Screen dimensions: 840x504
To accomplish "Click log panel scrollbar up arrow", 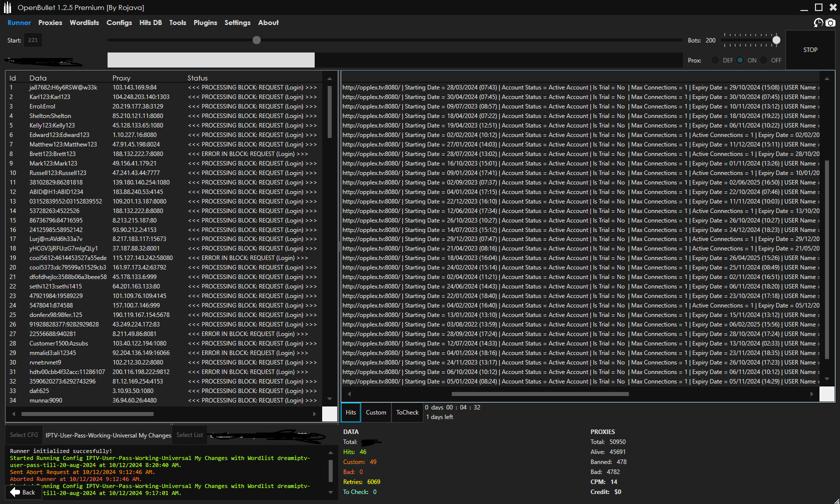I will [330, 452].
